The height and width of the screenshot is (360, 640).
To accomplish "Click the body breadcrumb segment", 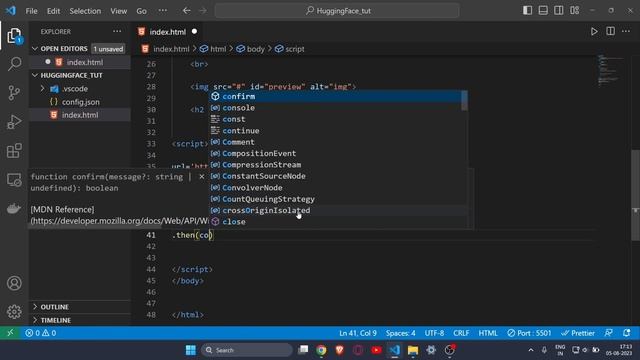I will click(256, 49).
